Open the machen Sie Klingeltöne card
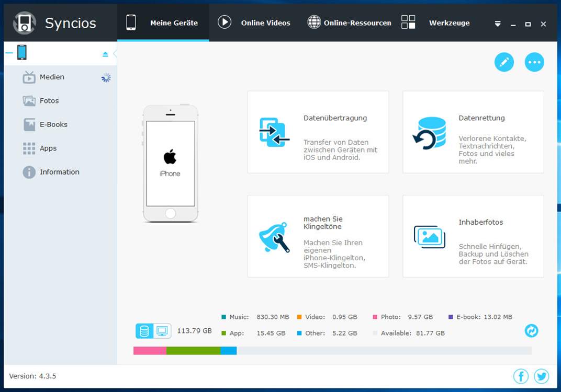 318,236
